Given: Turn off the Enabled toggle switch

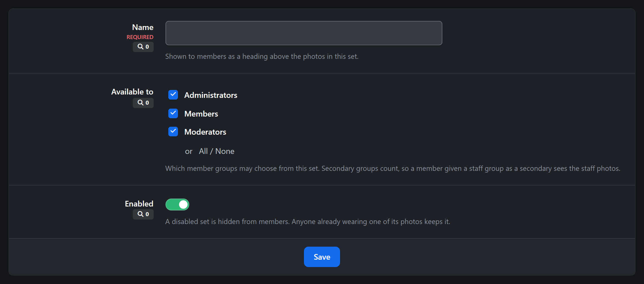Looking at the screenshot, I should point(177,205).
